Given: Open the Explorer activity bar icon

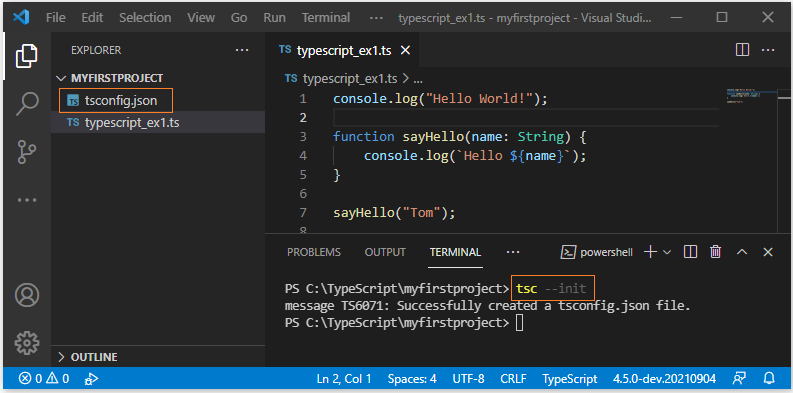Looking at the screenshot, I should coord(27,56).
